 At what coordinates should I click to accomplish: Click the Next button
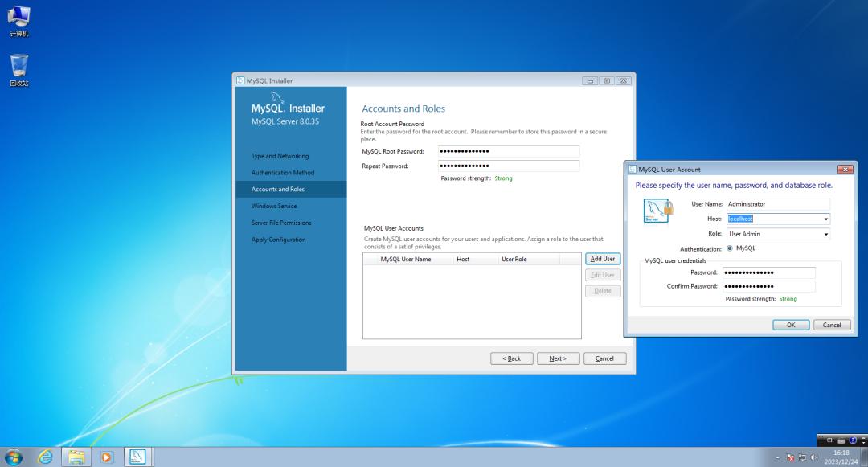[x=558, y=358]
